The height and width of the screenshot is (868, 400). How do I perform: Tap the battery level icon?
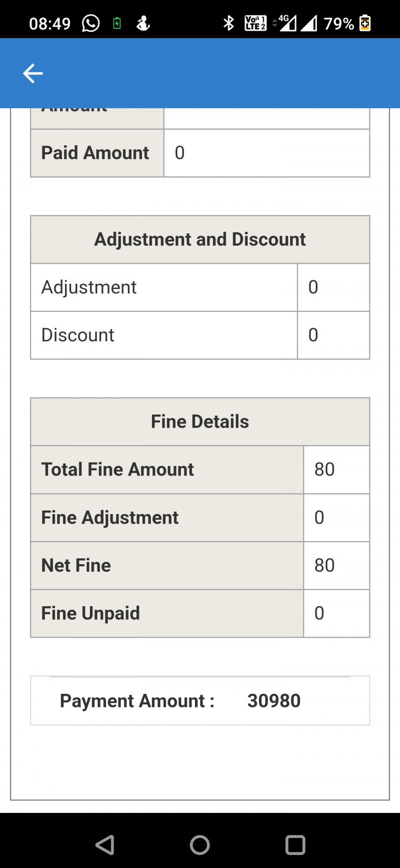[x=365, y=23]
